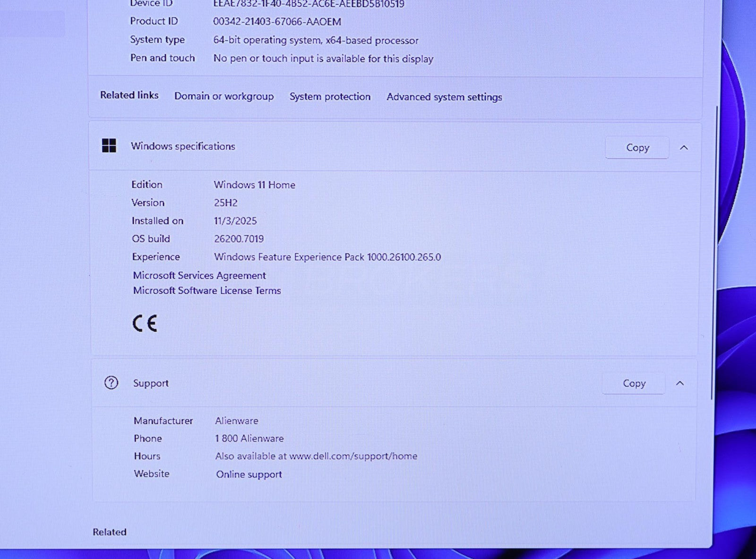Copy the Windows specifications details
756x559 pixels.
(x=637, y=148)
